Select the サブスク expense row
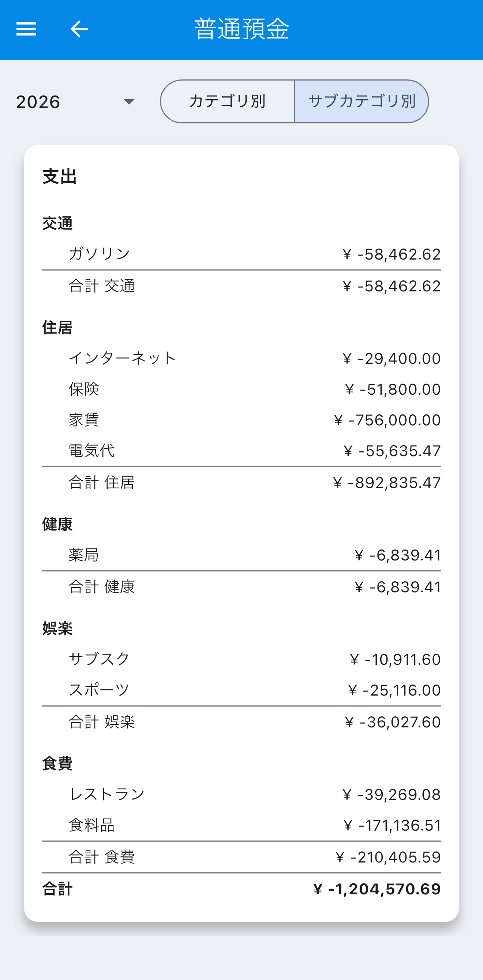The width and height of the screenshot is (483, 980). (241, 659)
